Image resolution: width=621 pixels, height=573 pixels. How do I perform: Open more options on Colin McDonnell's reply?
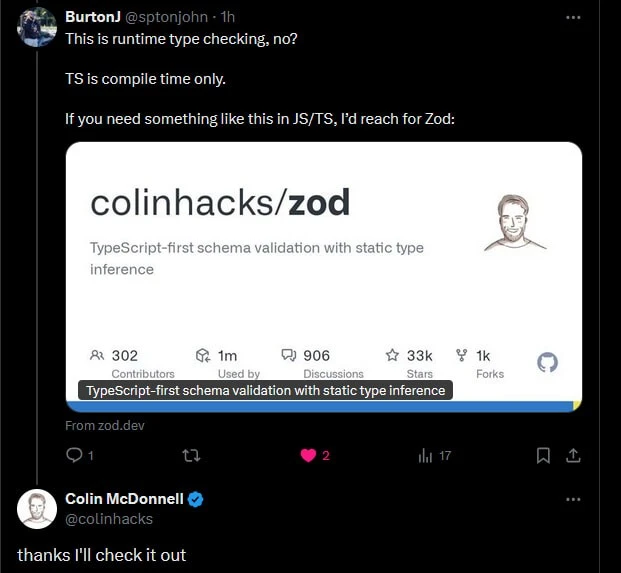[572, 498]
